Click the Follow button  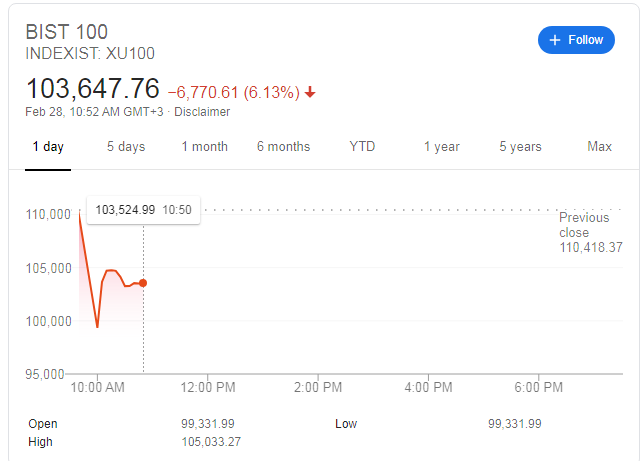click(x=576, y=40)
